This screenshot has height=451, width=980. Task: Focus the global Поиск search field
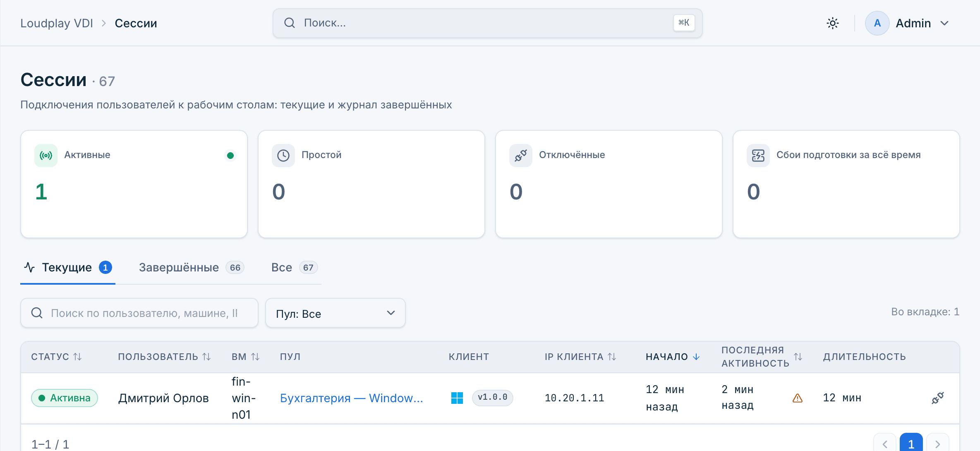(487, 23)
